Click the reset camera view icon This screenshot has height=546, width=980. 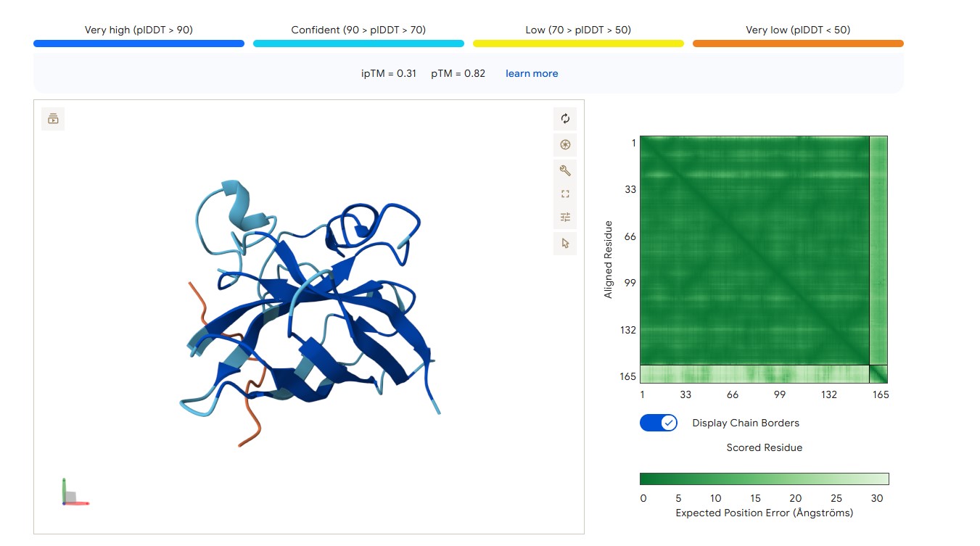(565, 119)
